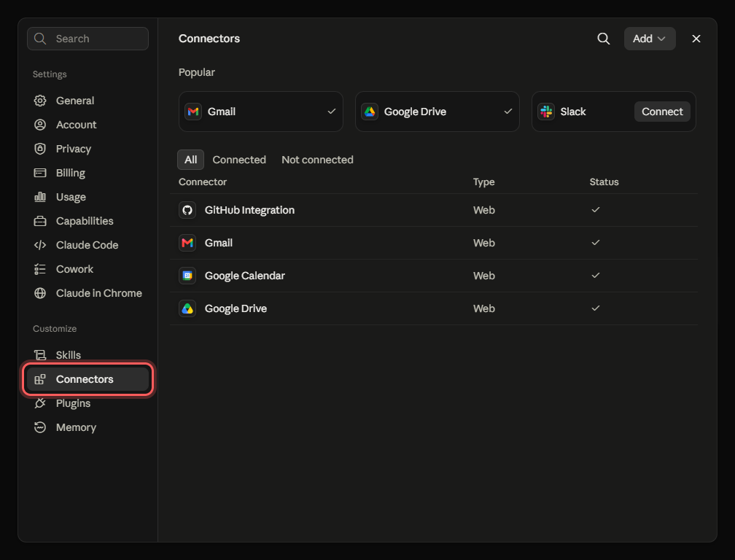Switch to the Connected filter tab
Screen dimensions: 735x560
239,160
